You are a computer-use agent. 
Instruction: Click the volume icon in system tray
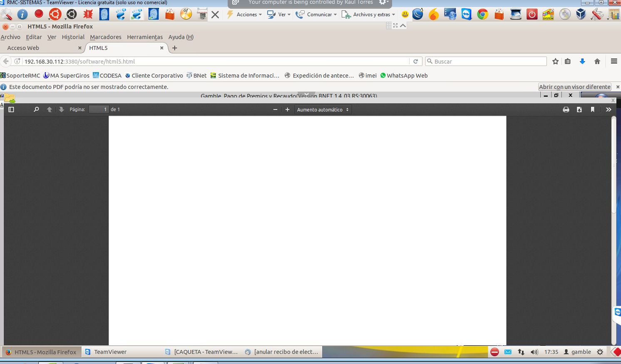pos(534,352)
